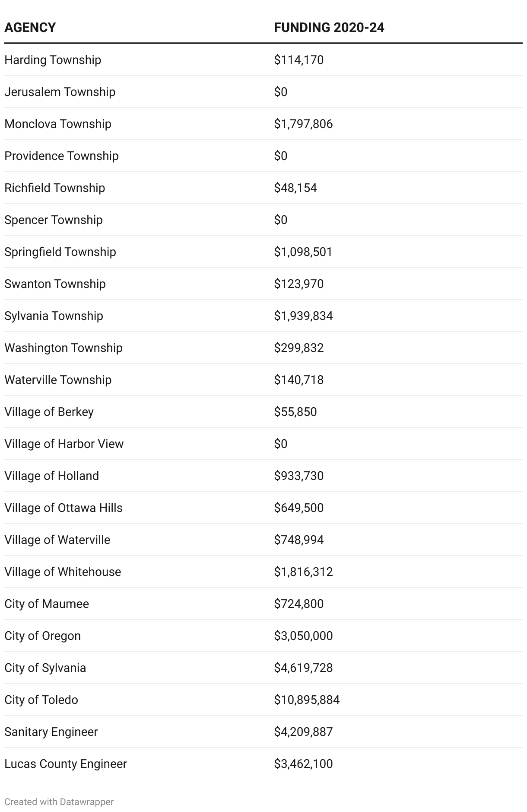Click the Village of Ottawa Hills name
The image size is (527, 812).
(63, 508)
